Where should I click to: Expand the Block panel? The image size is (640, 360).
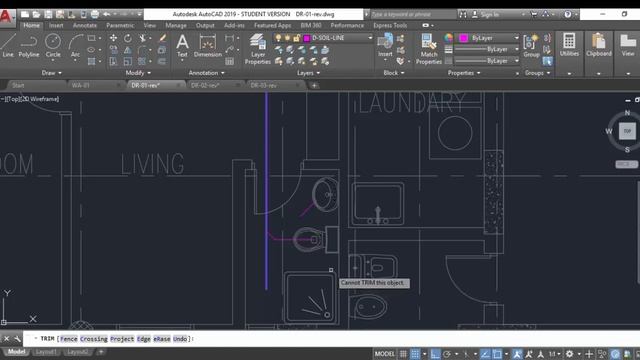point(394,73)
